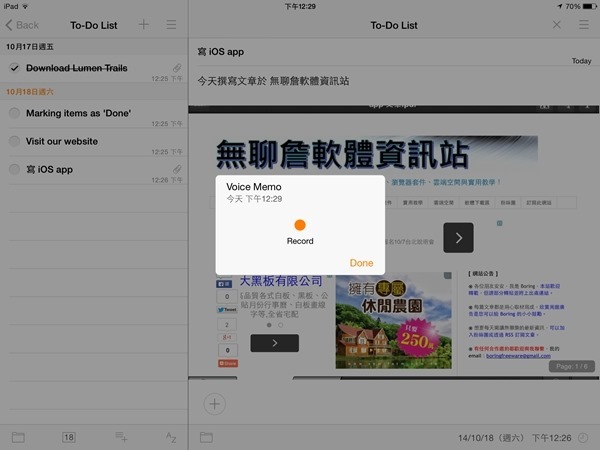
Task: Tap Visit our website text
Action: point(62,141)
